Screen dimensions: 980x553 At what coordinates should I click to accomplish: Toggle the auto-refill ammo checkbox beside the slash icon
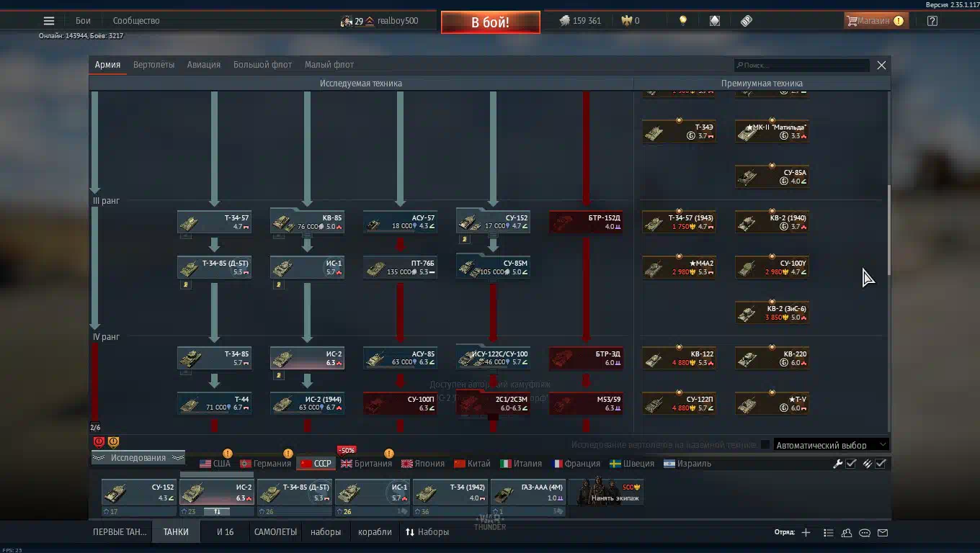tap(881, 464)
